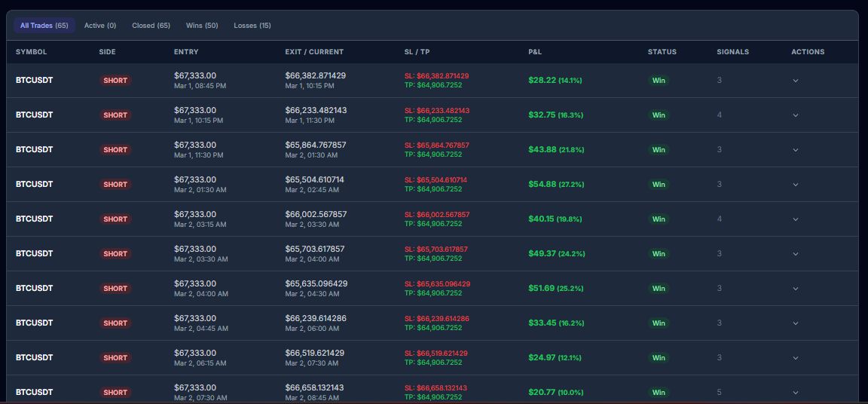
Task: Click the STATUS column header
Action: coord(662,52)
